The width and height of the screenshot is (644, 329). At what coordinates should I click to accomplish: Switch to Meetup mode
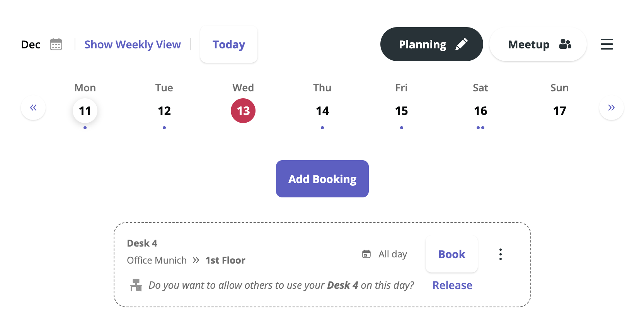538,44
